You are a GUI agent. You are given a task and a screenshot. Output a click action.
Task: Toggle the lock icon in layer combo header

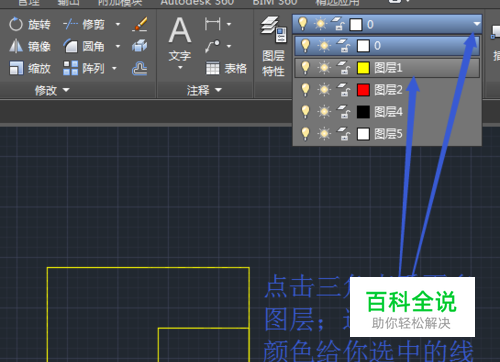(x=338, y=24)
